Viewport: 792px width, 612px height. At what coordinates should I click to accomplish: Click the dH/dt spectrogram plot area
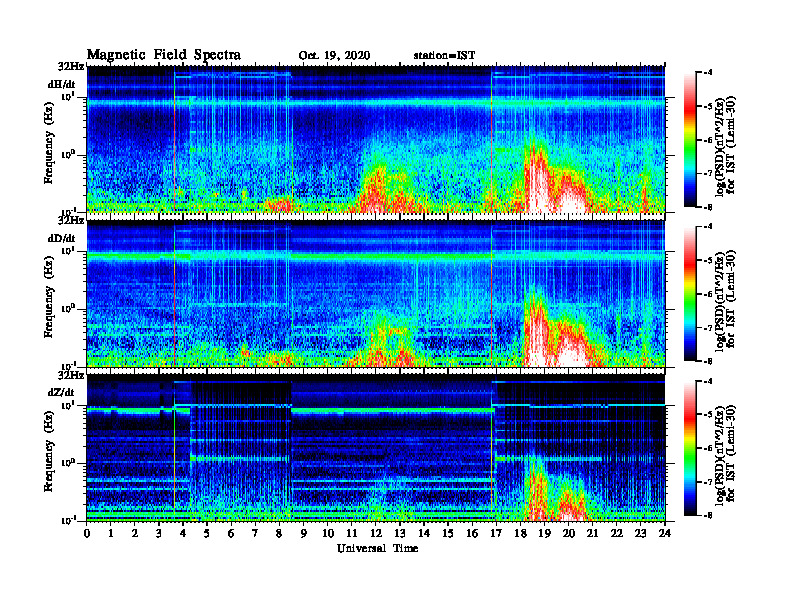(x=376, y=139)
